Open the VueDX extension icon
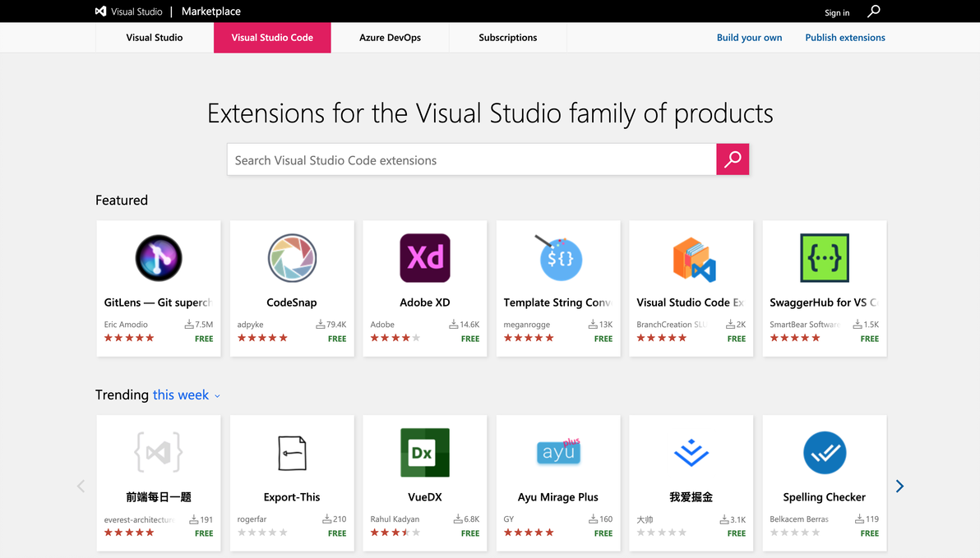This screenshot has width=980, height=558. point(425,453)
